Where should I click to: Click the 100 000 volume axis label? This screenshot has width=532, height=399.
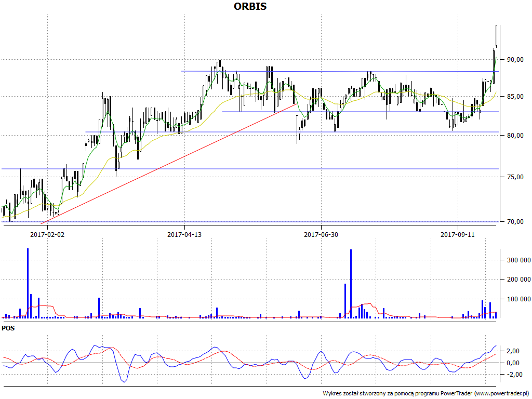point(518,299)
